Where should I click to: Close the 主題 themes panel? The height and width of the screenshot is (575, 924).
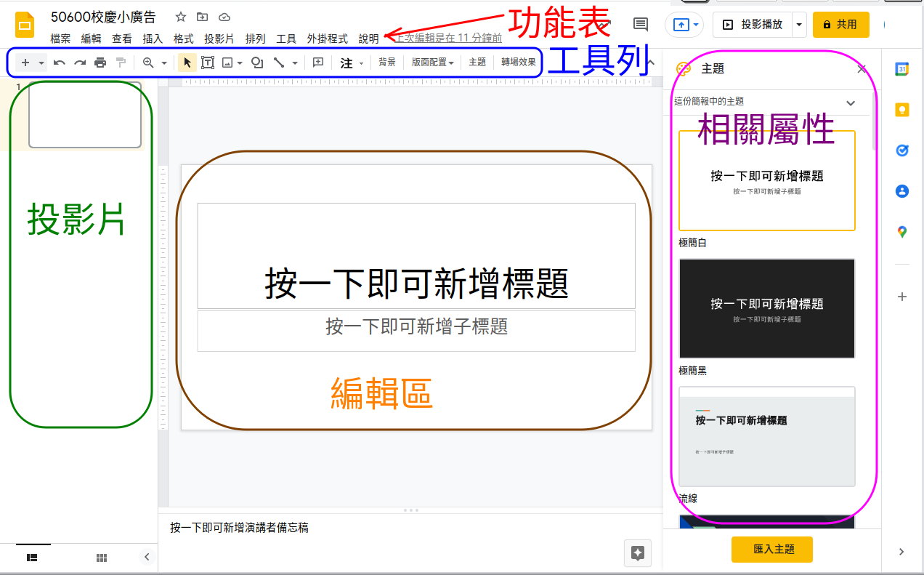click(862, 69)
